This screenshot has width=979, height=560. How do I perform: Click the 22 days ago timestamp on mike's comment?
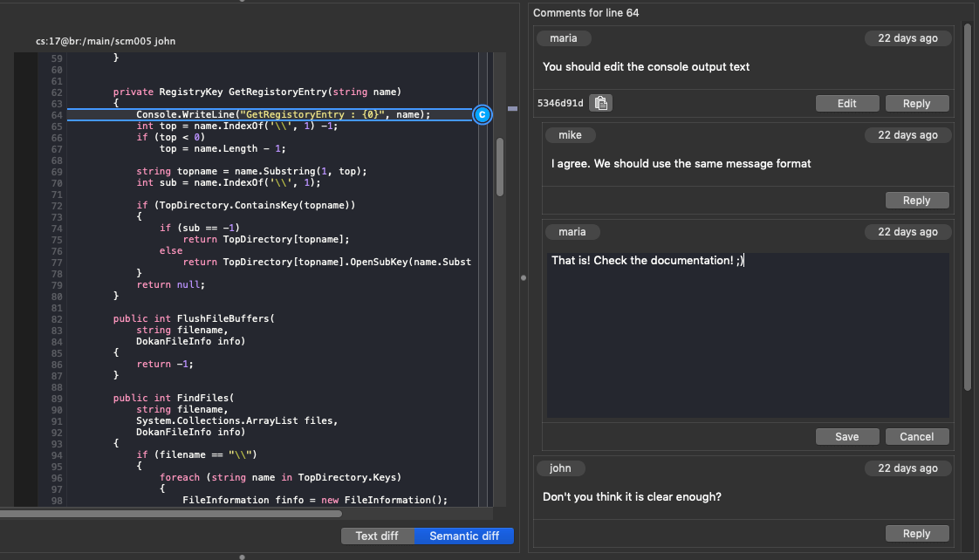coord(907,135)
